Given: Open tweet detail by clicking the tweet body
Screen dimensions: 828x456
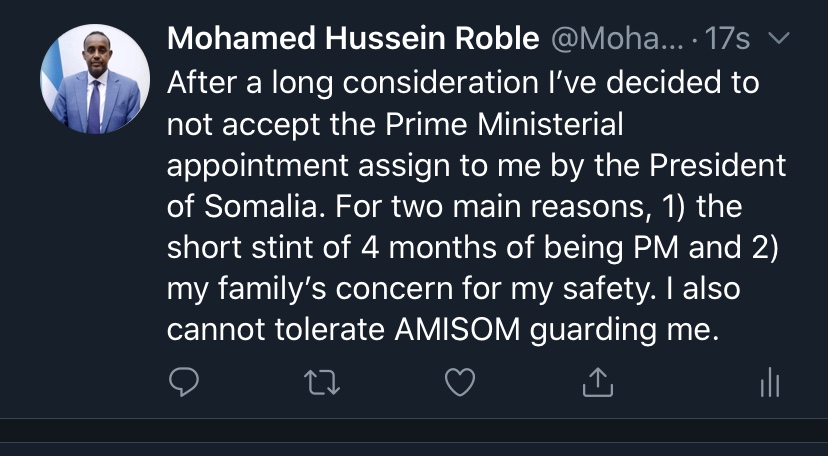Looking at the screenshot, I should [x=476, y=206].
